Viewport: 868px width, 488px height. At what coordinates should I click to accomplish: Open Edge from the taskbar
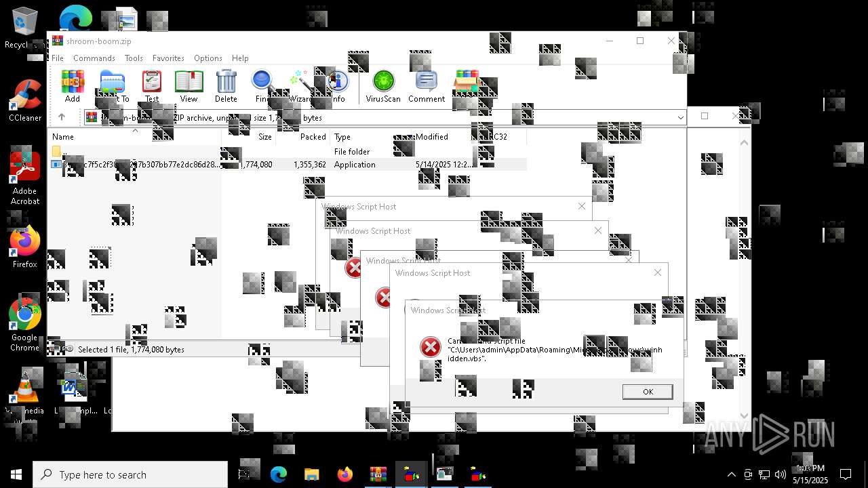pyautogui.click(x=279, y=474)
